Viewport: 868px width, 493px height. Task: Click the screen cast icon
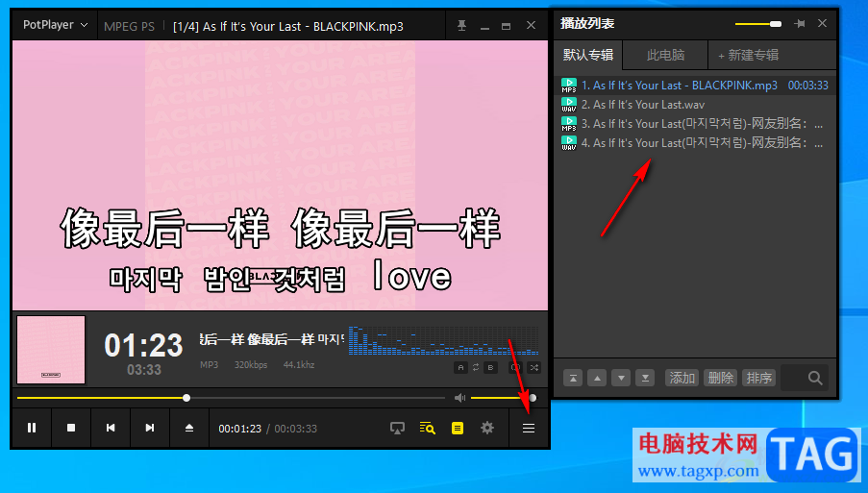click(397, 429)
